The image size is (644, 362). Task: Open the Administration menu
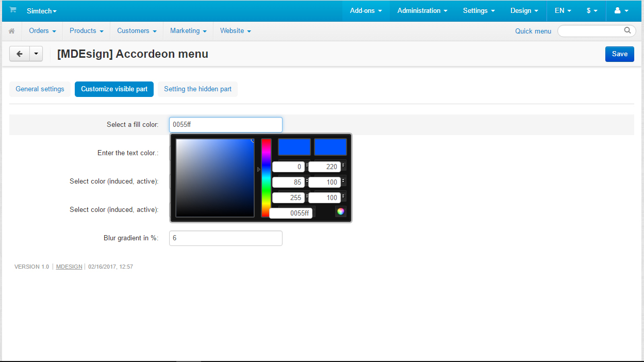(x=422, y=10)
